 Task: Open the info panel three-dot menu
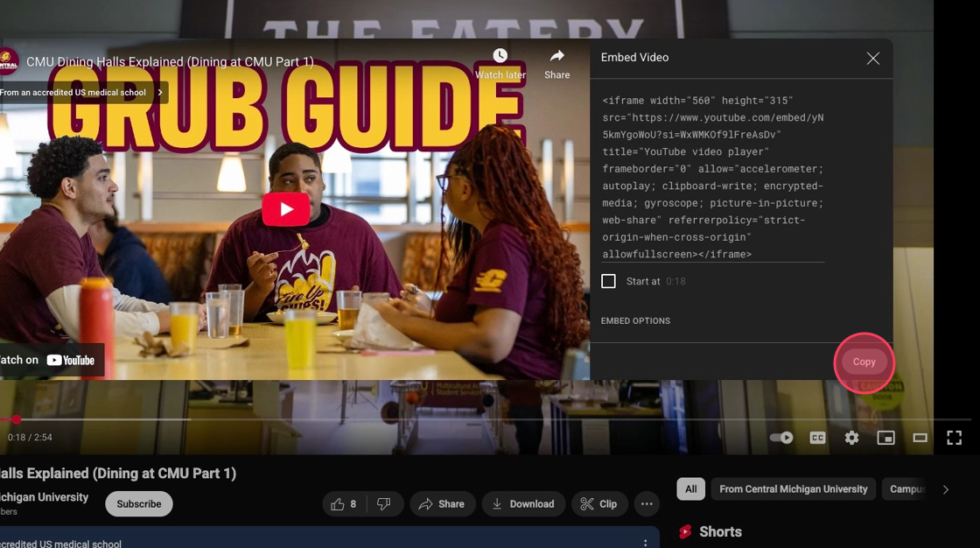(x=645, y=543)
